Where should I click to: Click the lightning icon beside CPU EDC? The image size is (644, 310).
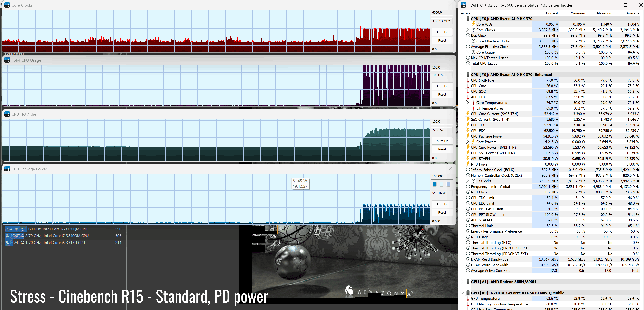468,131
